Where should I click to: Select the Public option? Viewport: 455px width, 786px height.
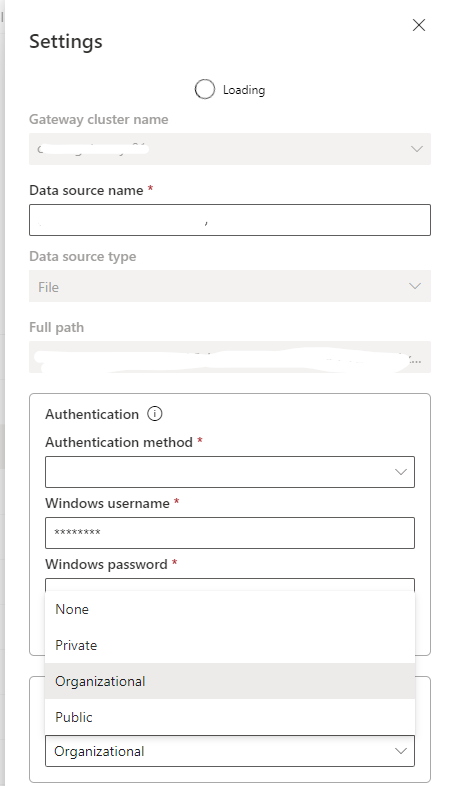click(230, 717)
